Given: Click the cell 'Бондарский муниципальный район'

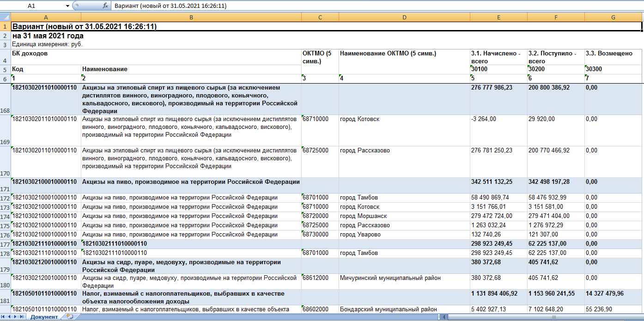Looking at the screenshot, I should (x=405, y=309).
